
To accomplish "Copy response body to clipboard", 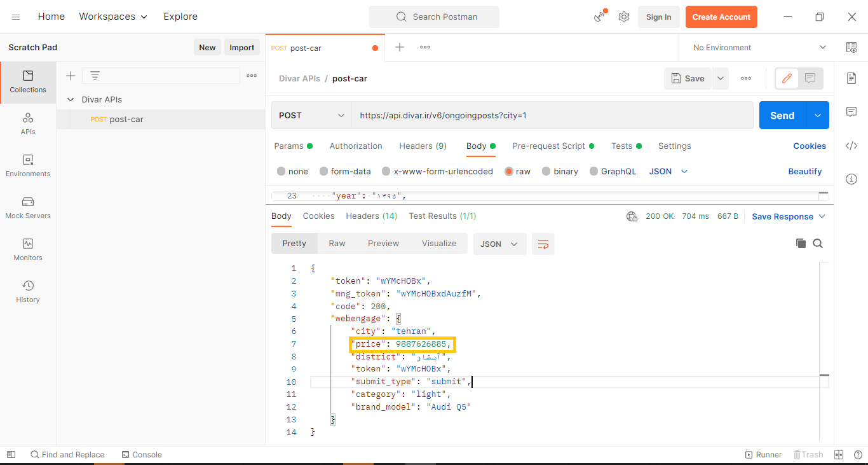I will coord(801,243).
